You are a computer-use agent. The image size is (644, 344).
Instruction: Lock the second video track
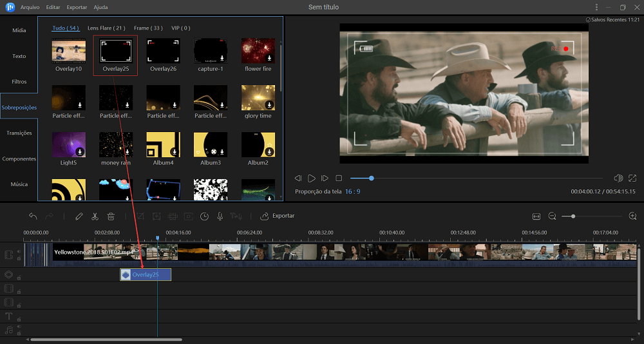[x=19, y=291]
